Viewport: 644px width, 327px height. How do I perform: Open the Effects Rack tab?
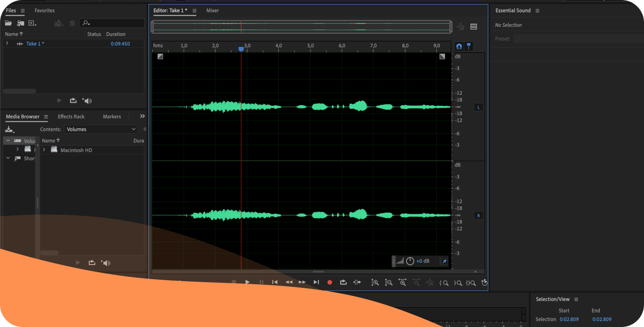point(71,117)
